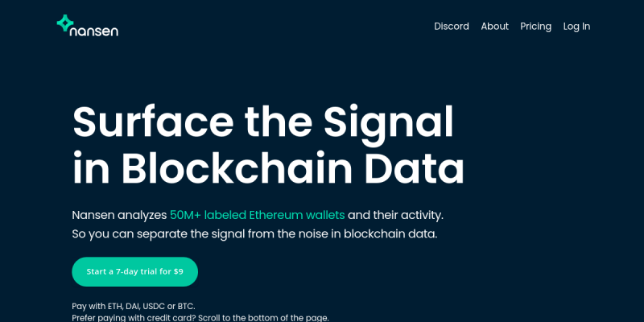Select Log In from the header
The height and width of the screenshot is (322, 644).
[576, 27]
